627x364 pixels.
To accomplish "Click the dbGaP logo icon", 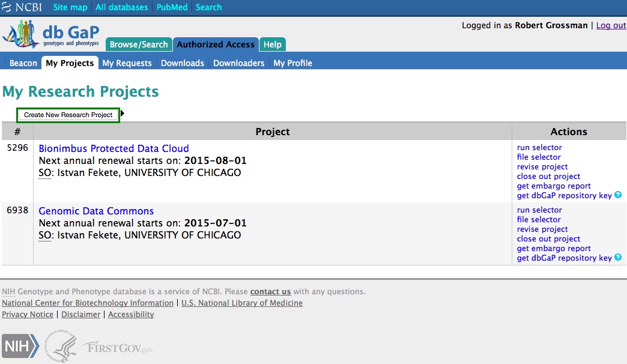I will (50, 35).
